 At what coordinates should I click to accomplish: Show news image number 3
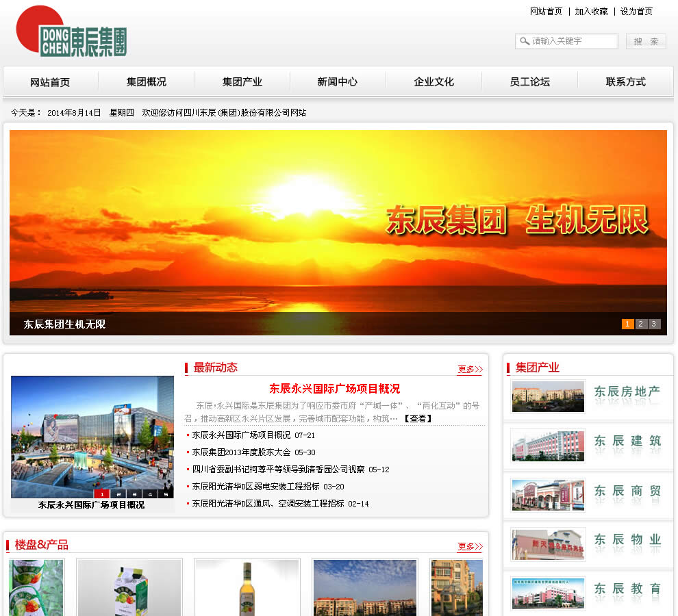point(134,494)
